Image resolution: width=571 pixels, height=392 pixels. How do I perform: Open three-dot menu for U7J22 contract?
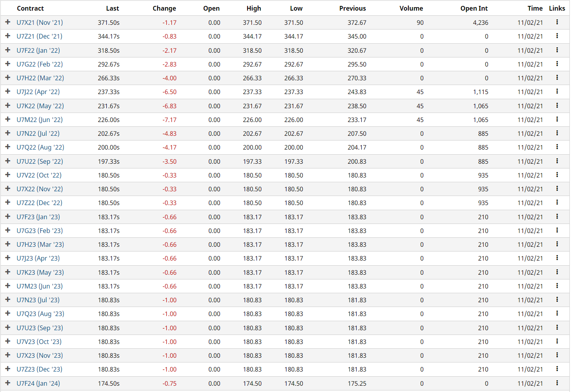click(x=557, y=91)
